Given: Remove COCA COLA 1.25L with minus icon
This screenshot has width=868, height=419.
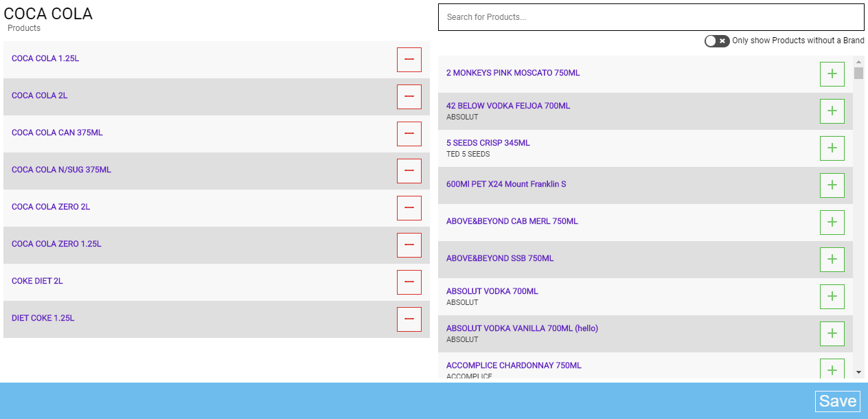Looking at the screenshot, I should click(x=409, y=60).
